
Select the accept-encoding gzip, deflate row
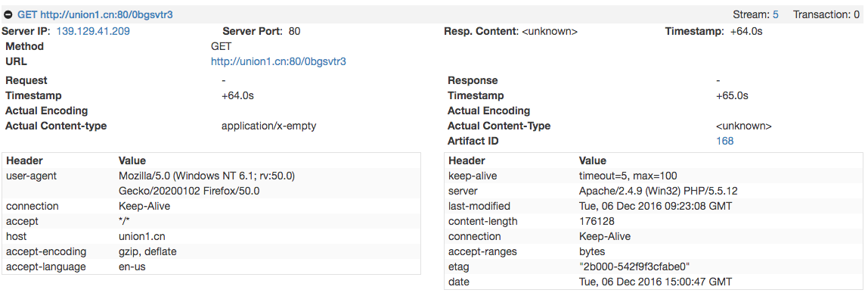click(x=211, y=251)
